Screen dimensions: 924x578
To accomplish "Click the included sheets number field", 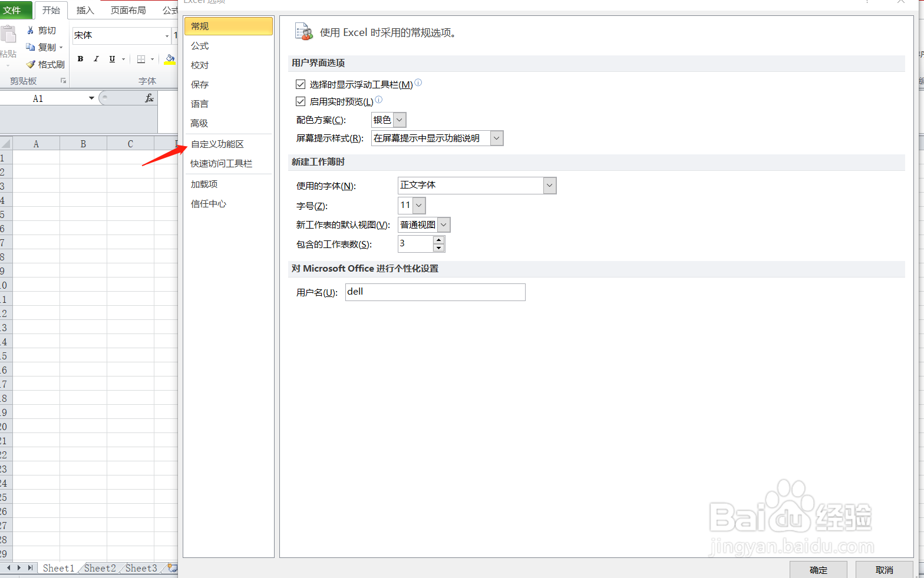I will 416,244.
